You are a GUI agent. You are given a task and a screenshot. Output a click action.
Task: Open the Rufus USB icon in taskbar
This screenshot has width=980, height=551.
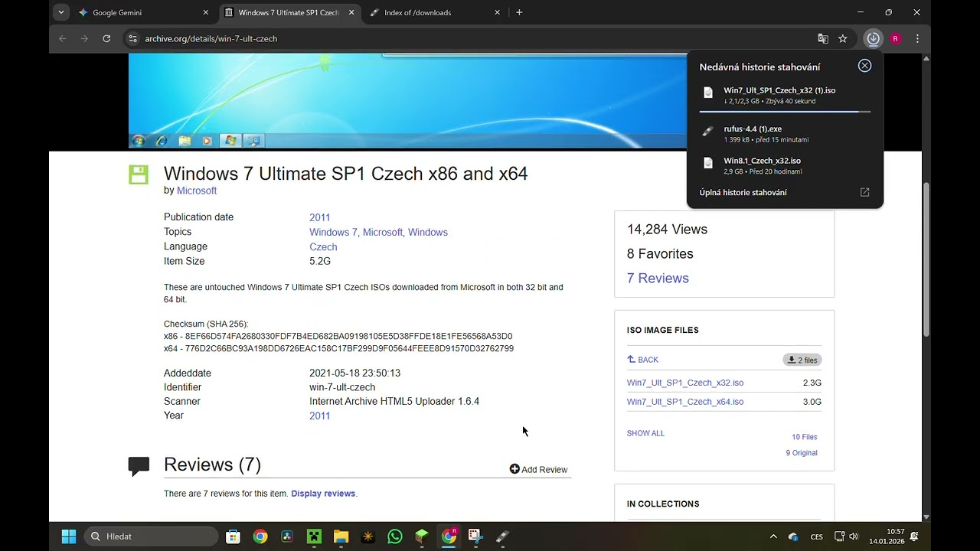pyautogui.click(x=502, y=536)
